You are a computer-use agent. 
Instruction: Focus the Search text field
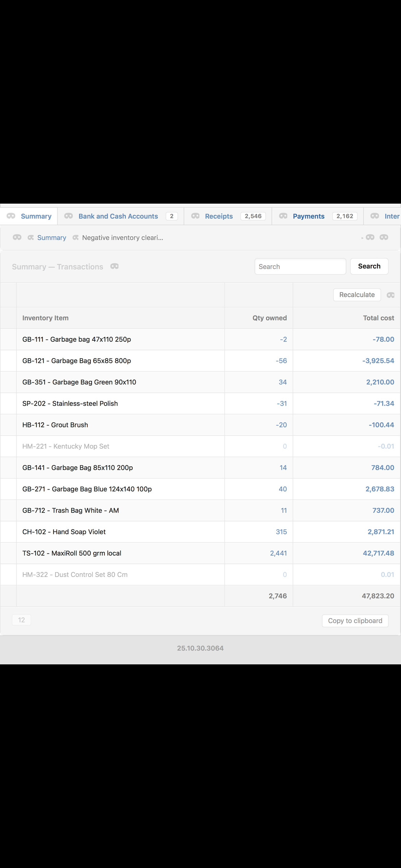click(x=300, y=266)
